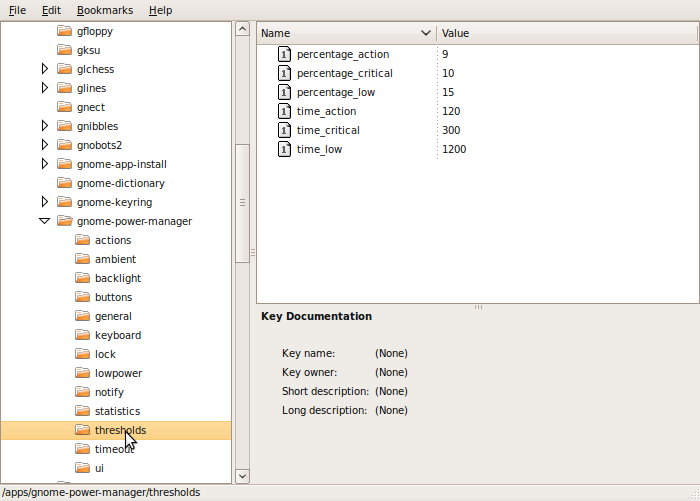Screen dimensions: 700x501
Task: Click the integer icon beside percentage_critical
Action: point(284,73)
